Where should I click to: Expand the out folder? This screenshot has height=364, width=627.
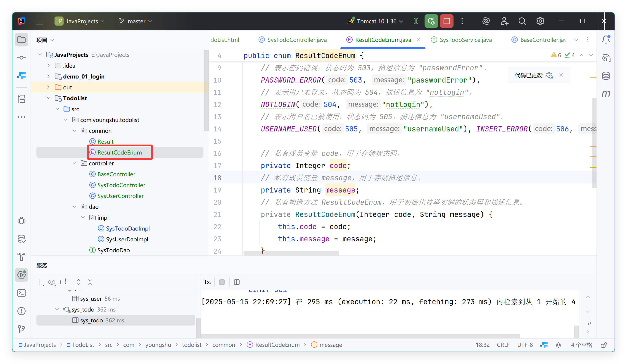(48, 87)
